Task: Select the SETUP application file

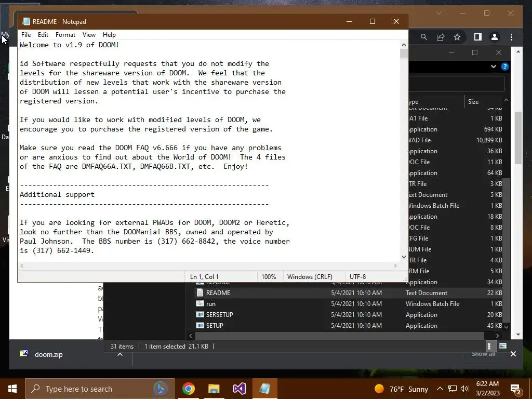Action: tap(349, 325)
